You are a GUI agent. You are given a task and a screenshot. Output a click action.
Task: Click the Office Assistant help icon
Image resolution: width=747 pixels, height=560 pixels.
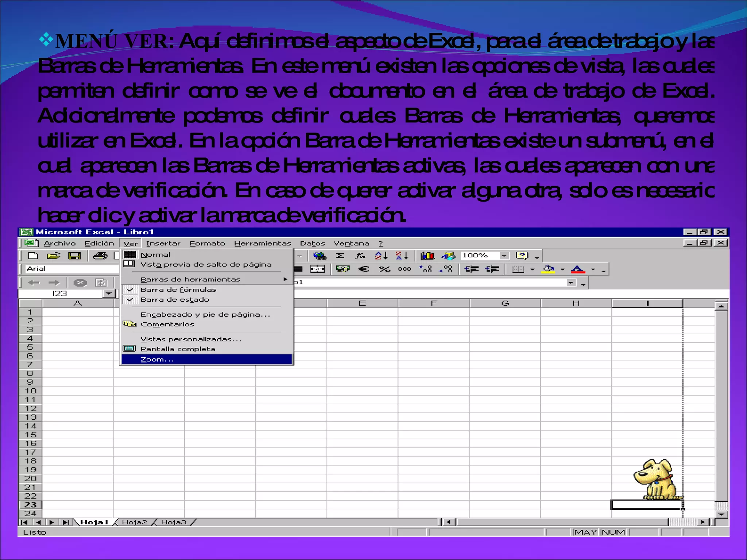(522, 256)
